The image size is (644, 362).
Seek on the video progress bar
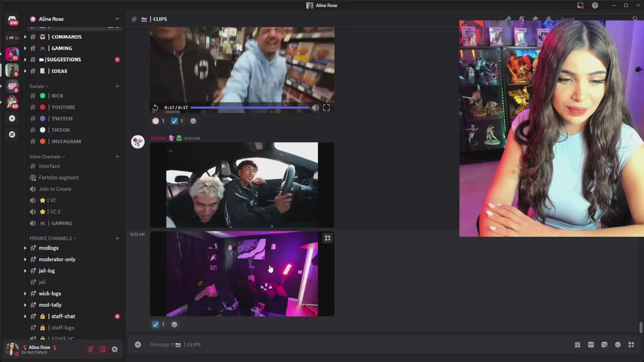point(250,108)
